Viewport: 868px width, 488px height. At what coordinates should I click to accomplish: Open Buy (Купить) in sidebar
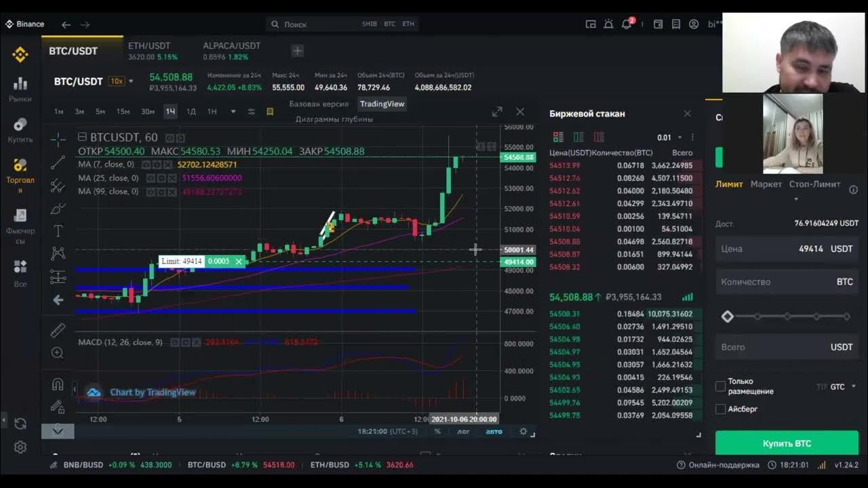click(20, 130)
